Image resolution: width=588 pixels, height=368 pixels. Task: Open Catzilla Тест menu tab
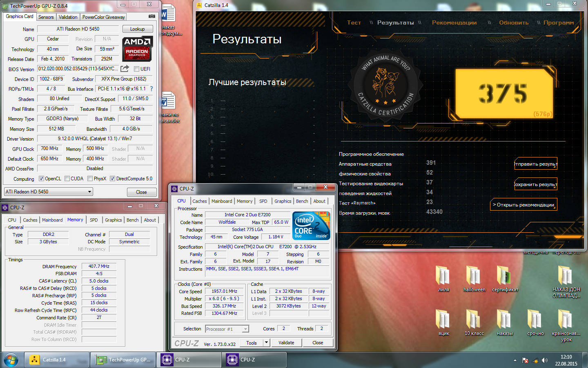(x=354, y=22)
